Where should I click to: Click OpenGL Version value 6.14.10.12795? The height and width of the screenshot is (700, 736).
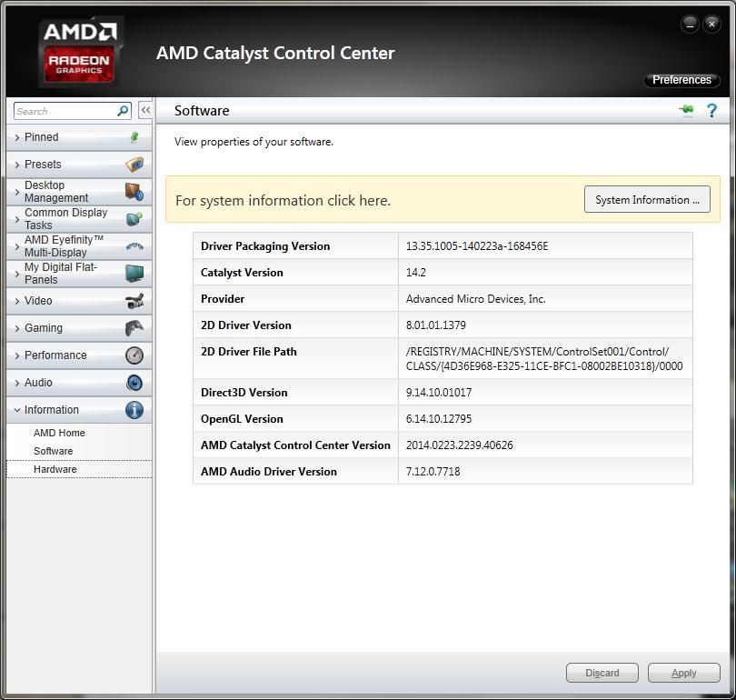tap(438, 419)
